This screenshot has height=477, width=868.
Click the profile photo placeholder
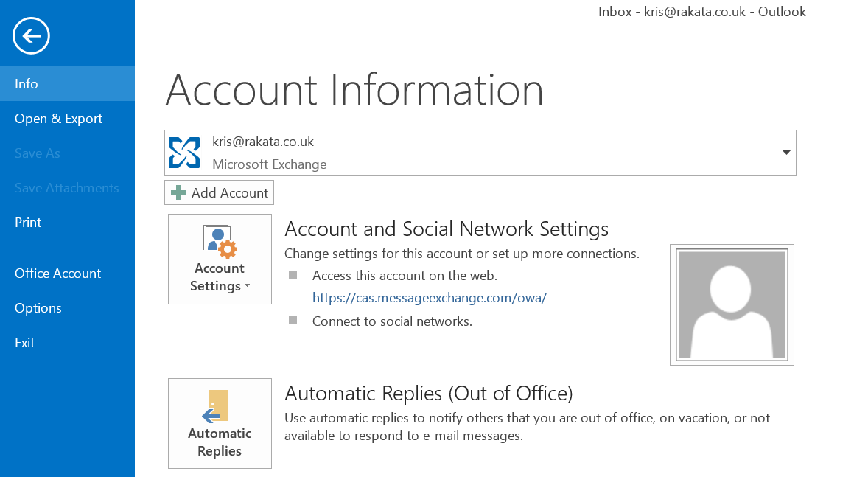click(732, 304)
